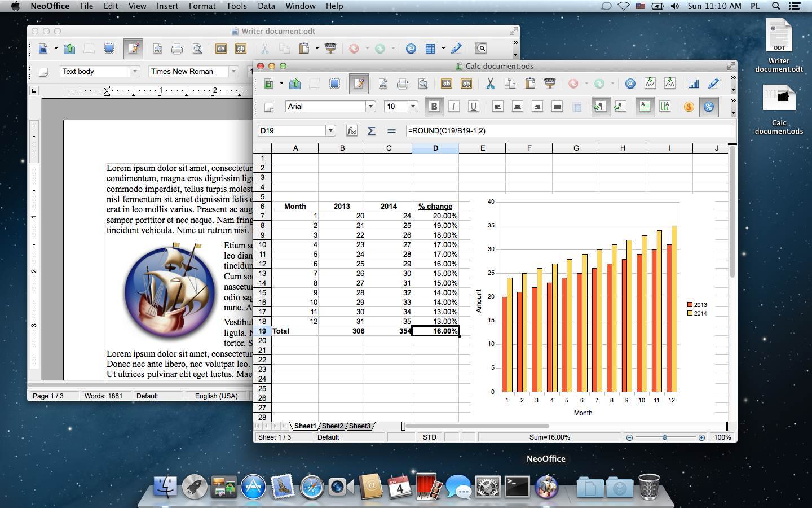Click the zoom in plus button
This screenshot has width=812, height=508.
701,437
